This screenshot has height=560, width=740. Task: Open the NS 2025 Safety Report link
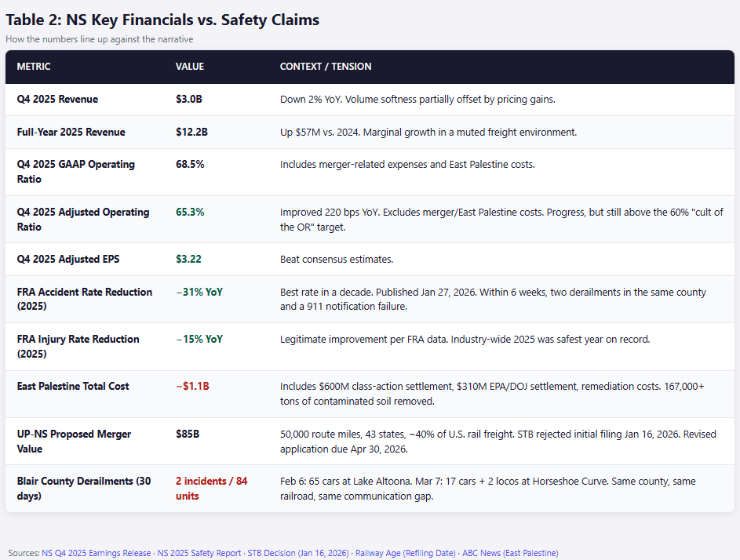199,553
